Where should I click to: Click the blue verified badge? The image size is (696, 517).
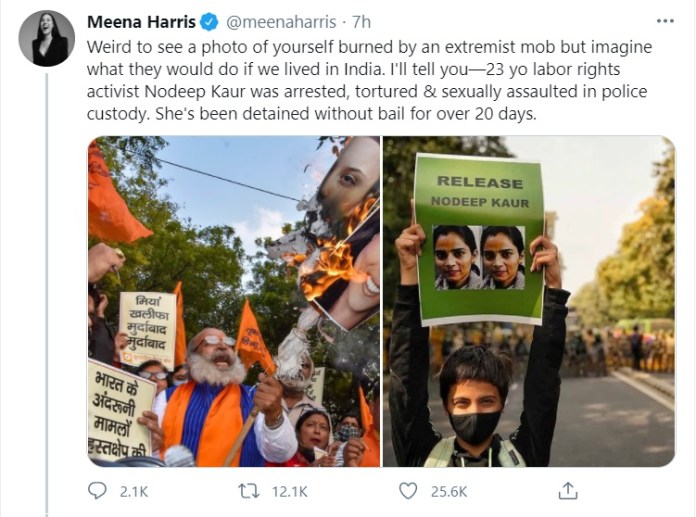209,22
